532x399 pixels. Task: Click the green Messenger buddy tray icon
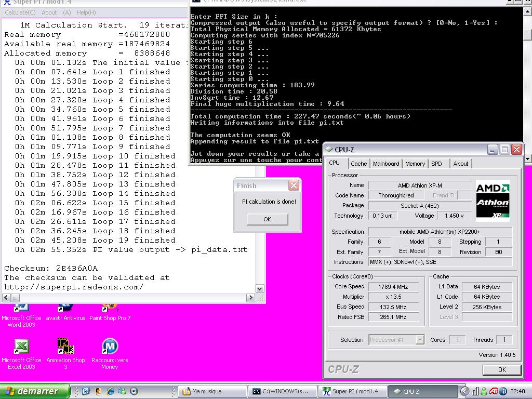(484, 391)
